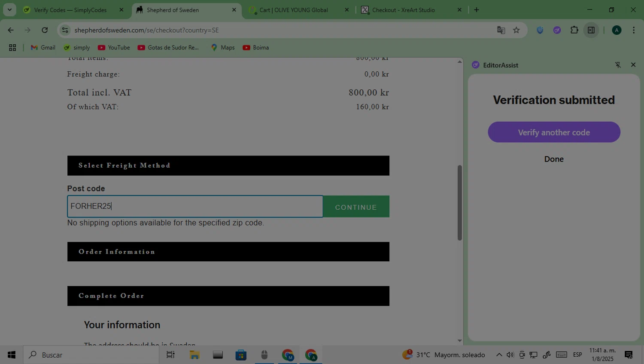Screen dimensions: 644x364
Task: Show hidden system tray icons
Action: pyautogui.click(x=499, y=355)
